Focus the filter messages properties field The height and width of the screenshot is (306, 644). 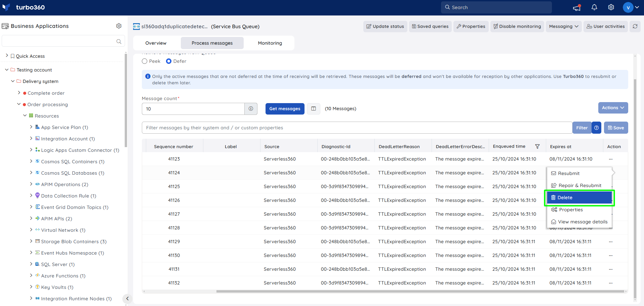click(357, 128)
